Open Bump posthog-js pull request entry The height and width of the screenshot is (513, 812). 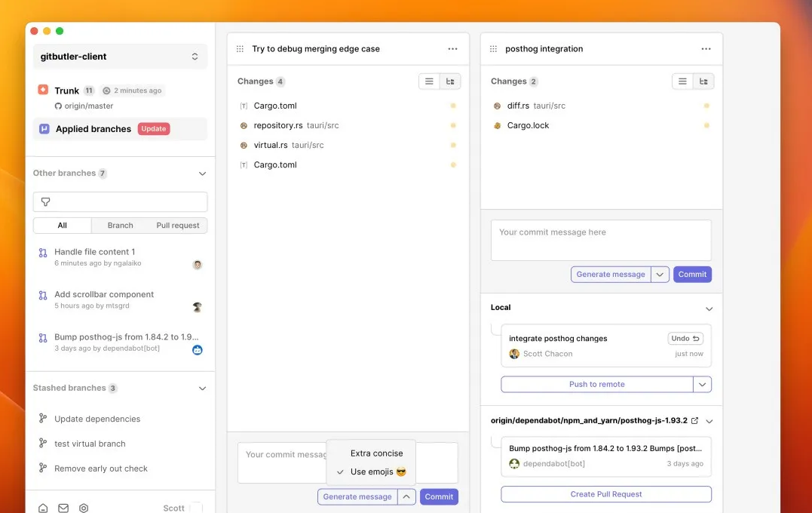(x=120, y=342)
